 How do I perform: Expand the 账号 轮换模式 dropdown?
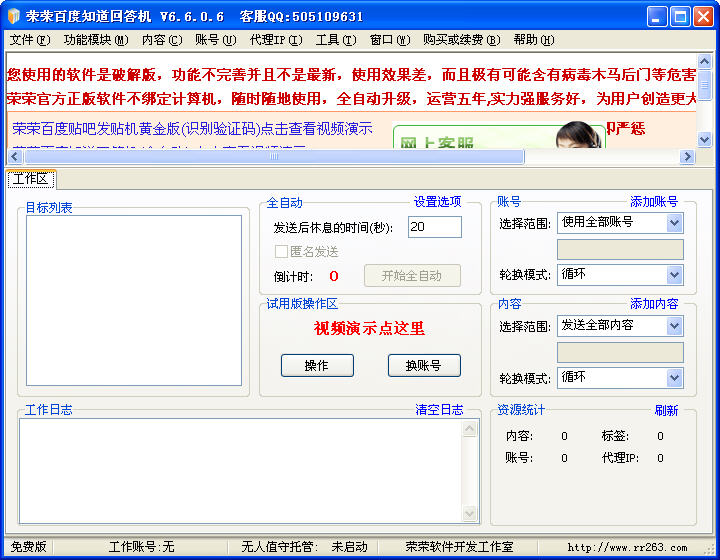click(674, 275)
